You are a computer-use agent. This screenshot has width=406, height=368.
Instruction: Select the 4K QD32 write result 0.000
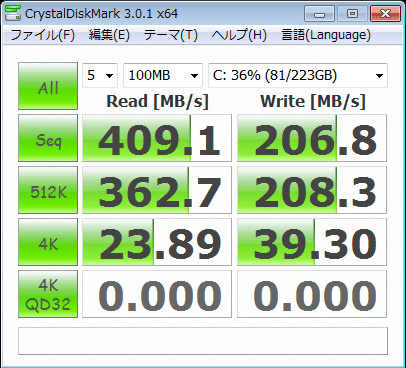point(312,294)
